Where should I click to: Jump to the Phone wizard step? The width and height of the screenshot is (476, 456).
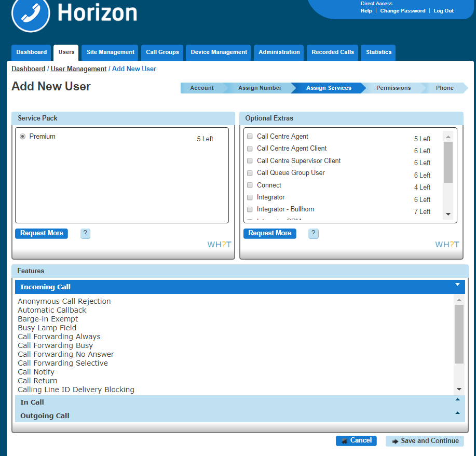point(445,88)
